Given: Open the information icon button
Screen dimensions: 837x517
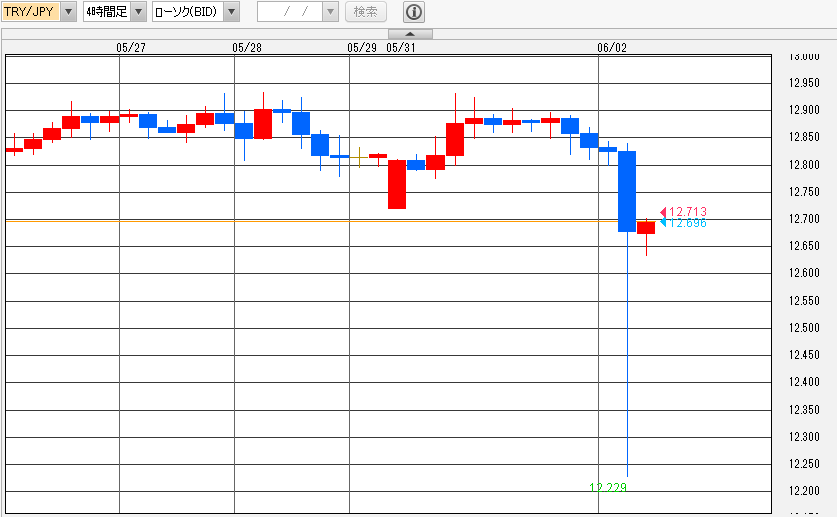Looking at the screenshot, I should (414, 11).
